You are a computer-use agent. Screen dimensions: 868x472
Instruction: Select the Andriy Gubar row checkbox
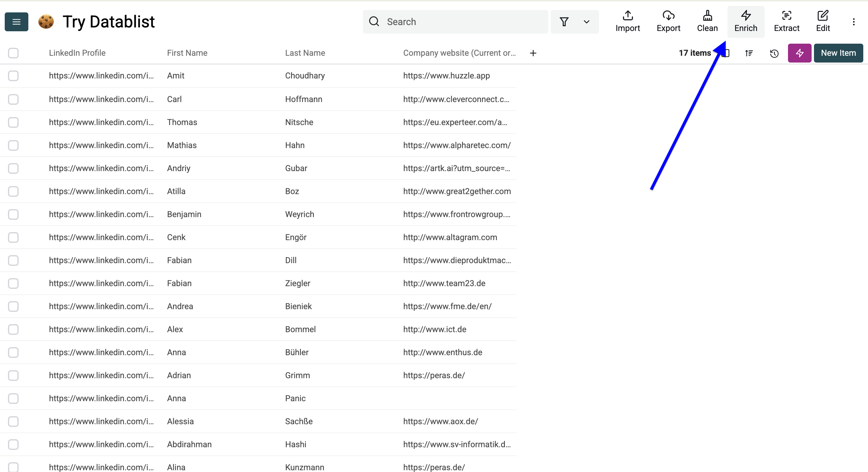(13, 168)
